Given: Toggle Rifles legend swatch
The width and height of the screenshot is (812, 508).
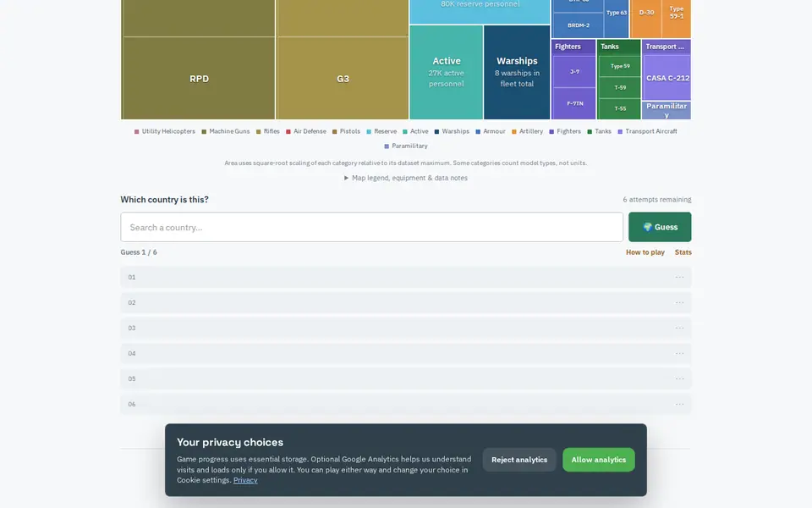Looking at the screenshot, I should pos(259,132).
